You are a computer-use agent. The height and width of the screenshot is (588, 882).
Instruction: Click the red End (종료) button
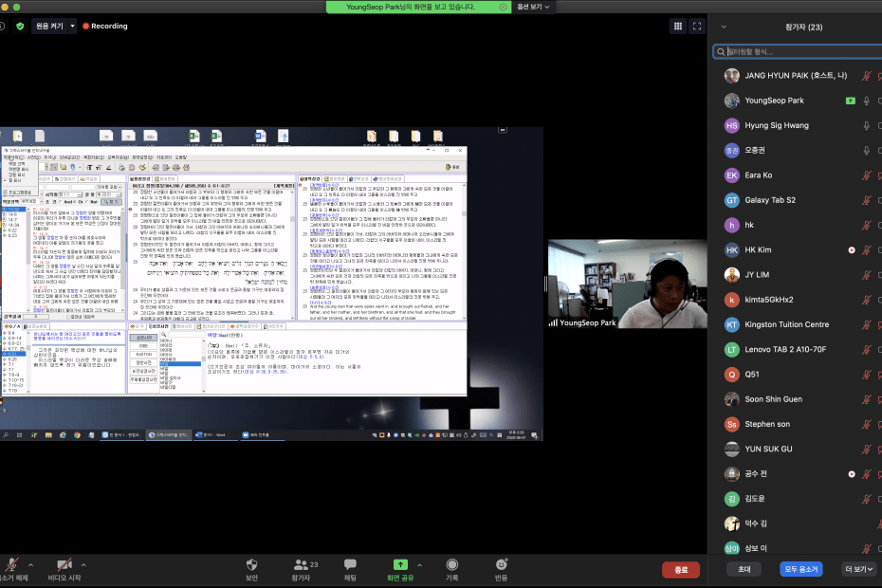click(x=680, y=569)
